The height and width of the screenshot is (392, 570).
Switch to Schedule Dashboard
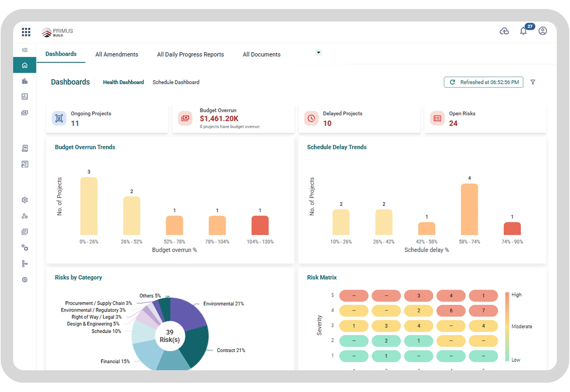[x=176, y=82]
